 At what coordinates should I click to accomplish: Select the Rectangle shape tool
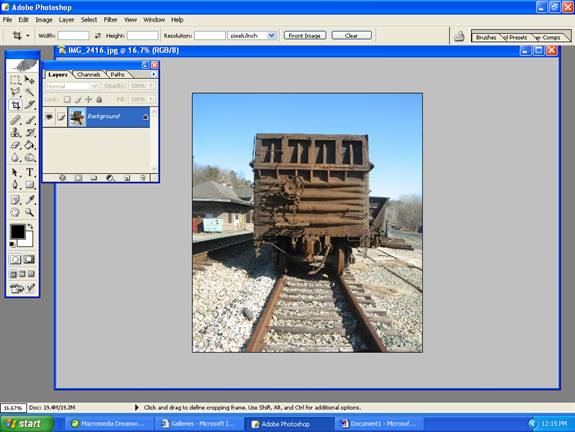coord(29,184)
